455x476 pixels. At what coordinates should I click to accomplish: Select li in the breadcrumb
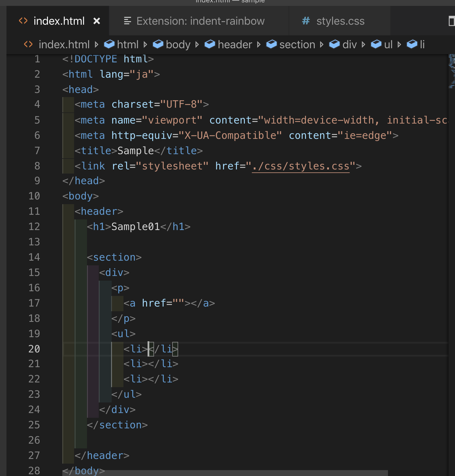[422, 45]
